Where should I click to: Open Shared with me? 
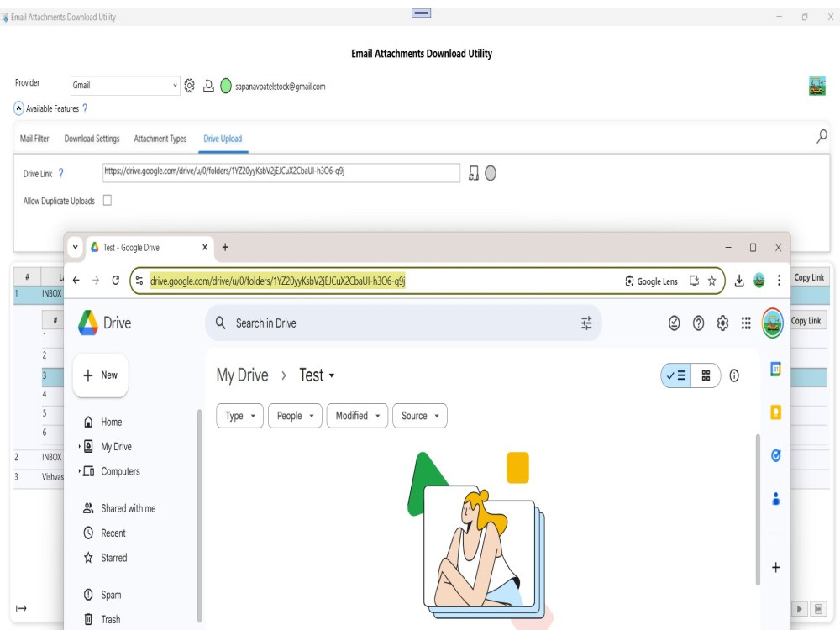pos(119,508)
